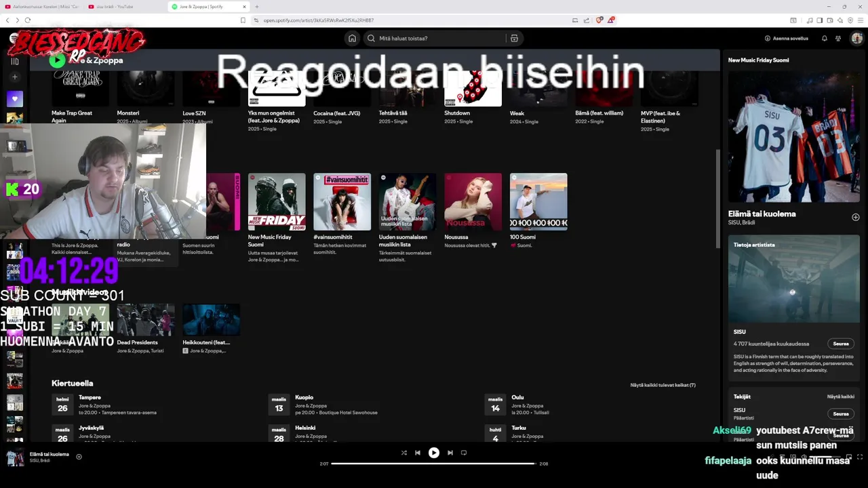Follow SISU under Tekijät credits

click(x=841, y=413)
